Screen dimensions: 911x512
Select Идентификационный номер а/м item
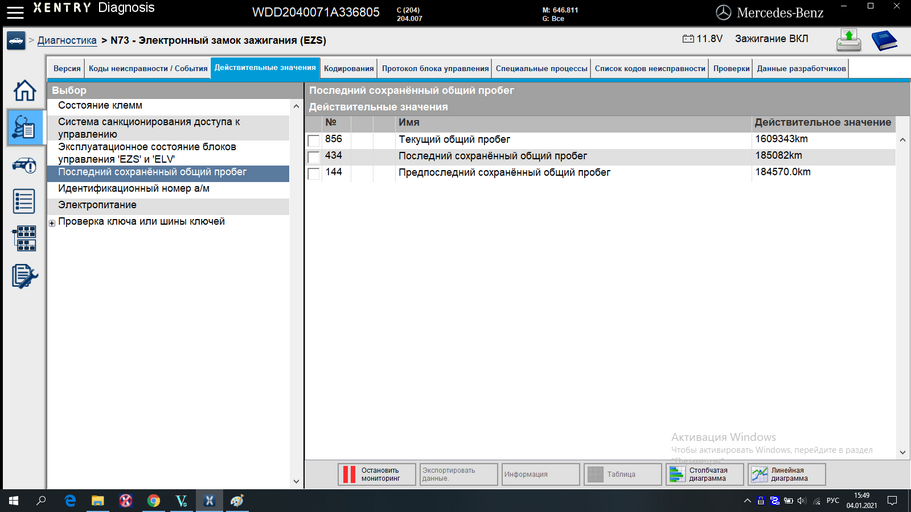(168, 189)
